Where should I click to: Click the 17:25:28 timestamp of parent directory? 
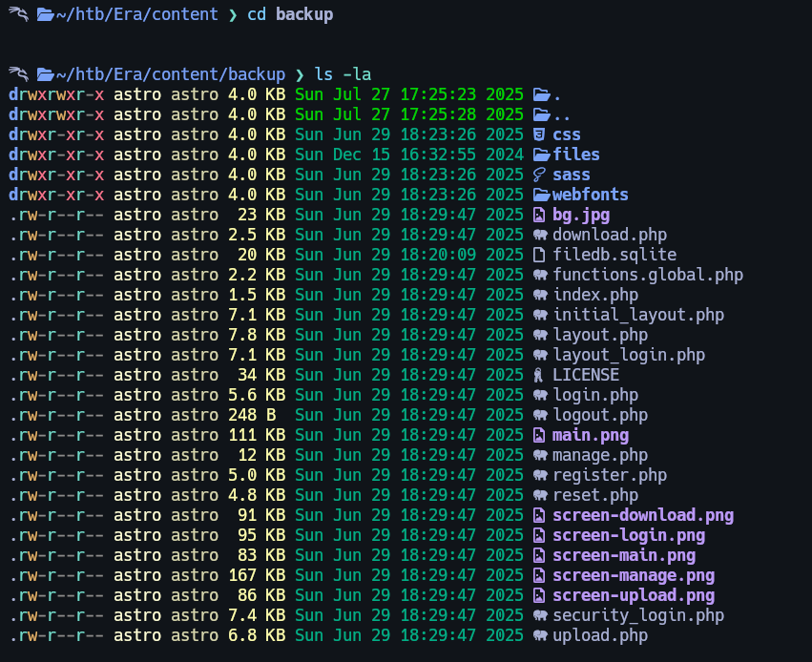(x=438, y=114)
